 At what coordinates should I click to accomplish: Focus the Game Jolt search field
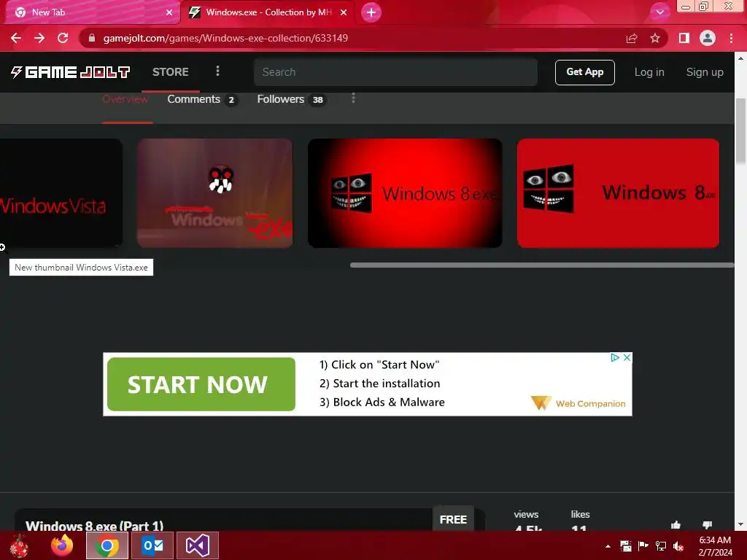click(395, 72)
